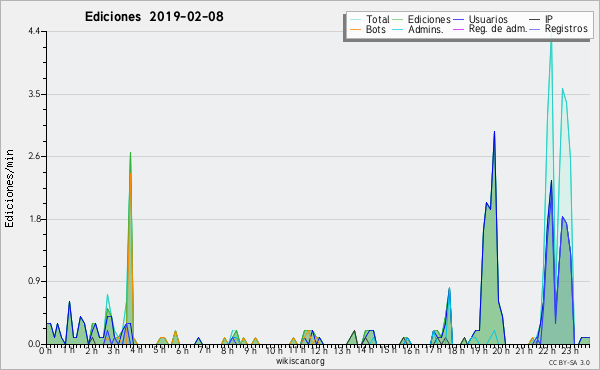Viewport: 600px width, 370px height.
Task: Click the '2 h' x-axis label
Action: click(x=91, y=351)
